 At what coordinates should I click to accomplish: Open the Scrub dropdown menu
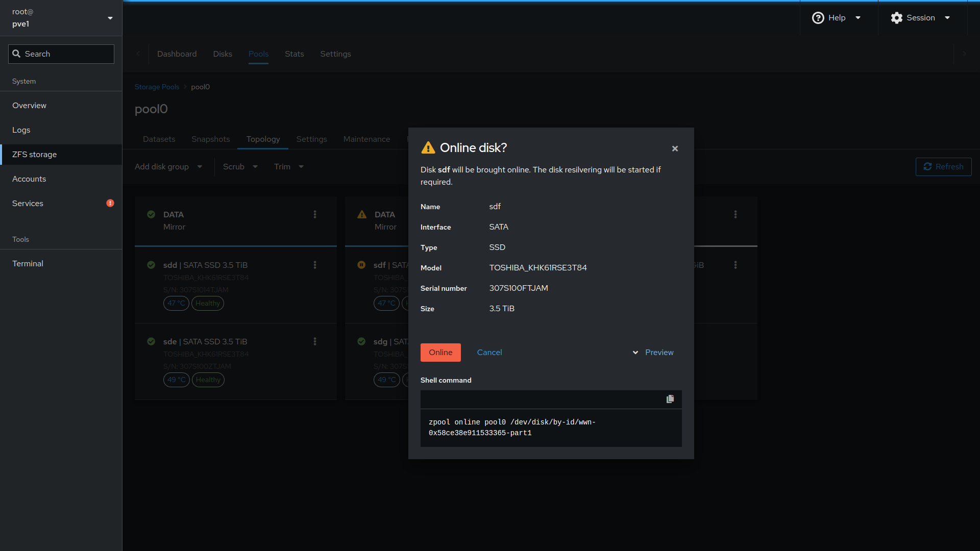(240, 167)
